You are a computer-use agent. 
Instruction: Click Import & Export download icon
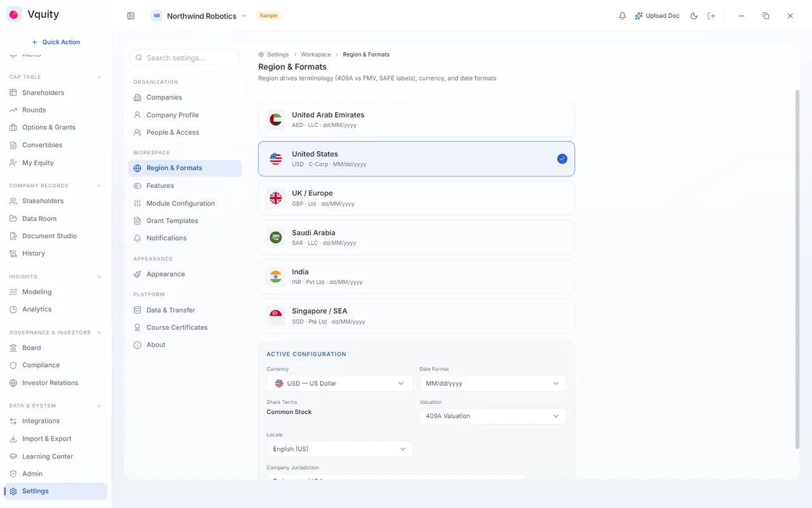13,439
